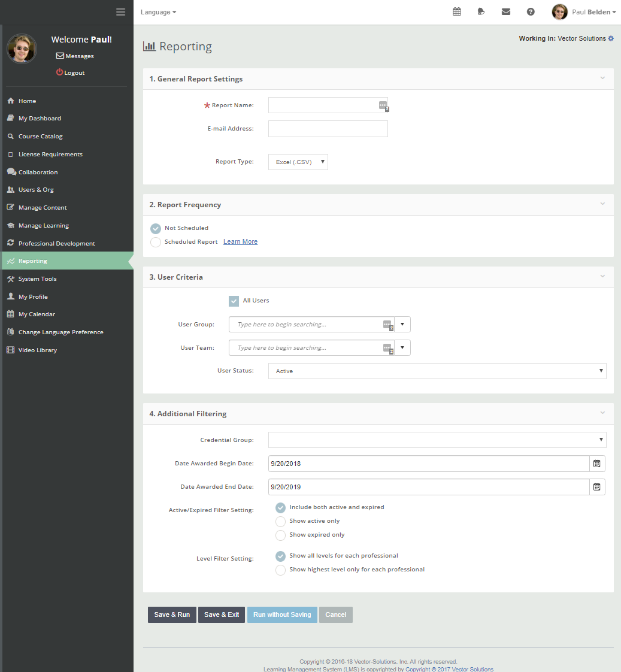Open the Report Type dropdown
The width and height of the screenshot is (621, 672).
[x=298, y=162]
